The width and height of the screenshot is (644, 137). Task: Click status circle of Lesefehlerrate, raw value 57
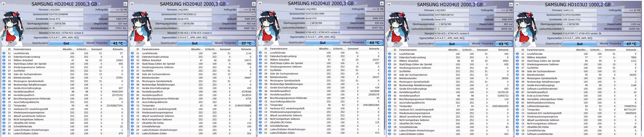tap(4, 53)
